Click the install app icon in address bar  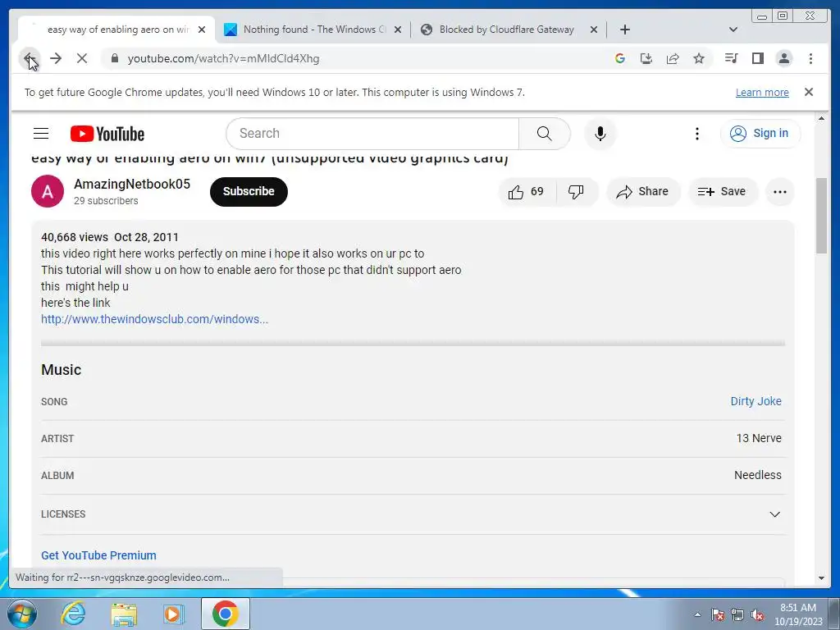tap(646, 58)
